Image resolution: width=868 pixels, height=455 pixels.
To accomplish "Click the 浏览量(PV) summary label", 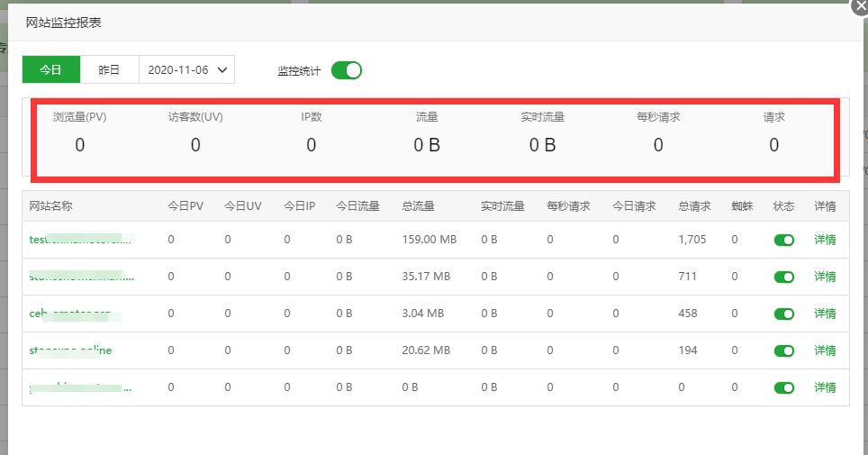I will [80, 117].
